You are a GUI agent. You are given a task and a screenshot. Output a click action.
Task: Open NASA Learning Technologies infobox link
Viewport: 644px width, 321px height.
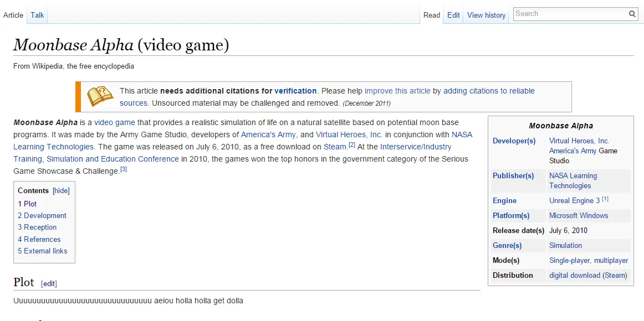pos(573,181)
